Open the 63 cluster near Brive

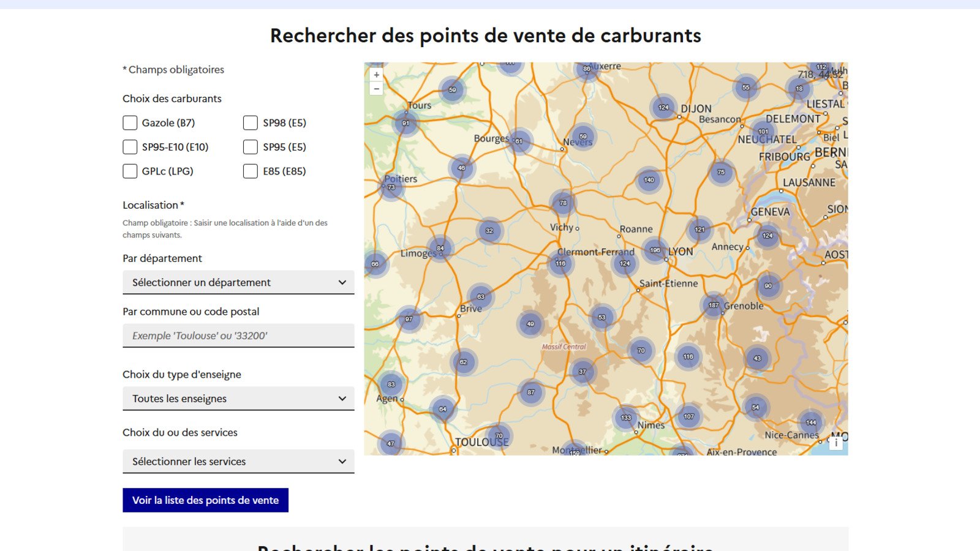tap(481, 296)
